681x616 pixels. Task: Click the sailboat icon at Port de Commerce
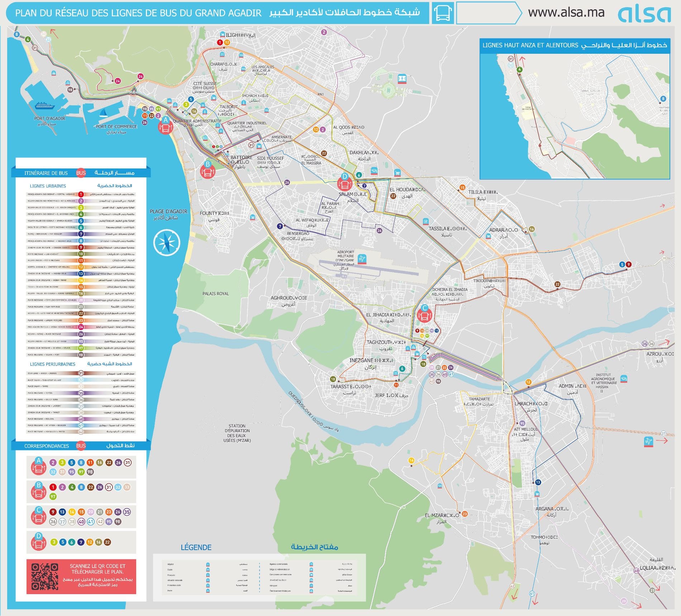point(104,113)
